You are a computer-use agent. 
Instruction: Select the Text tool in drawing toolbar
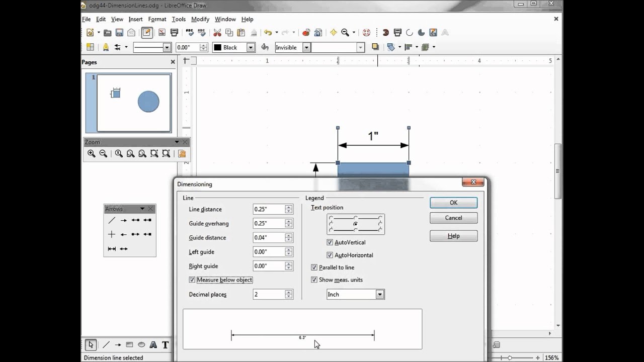[x=165, y=344]
